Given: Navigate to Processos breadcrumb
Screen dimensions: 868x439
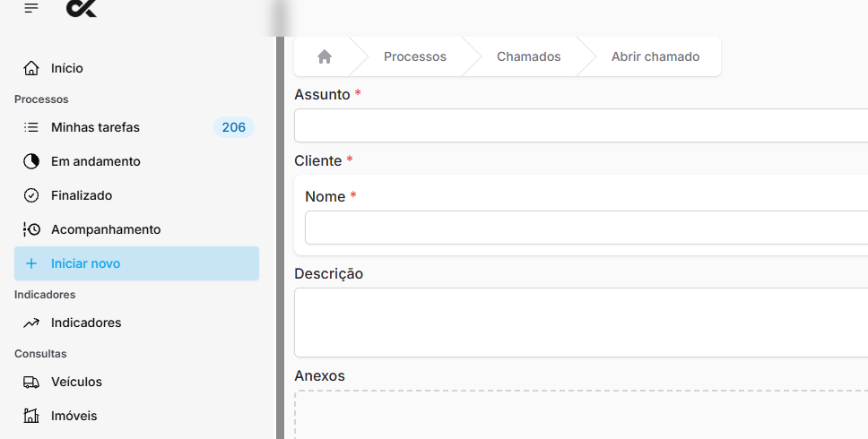Looking at the screenshot, I should click(x=415, y=56).
